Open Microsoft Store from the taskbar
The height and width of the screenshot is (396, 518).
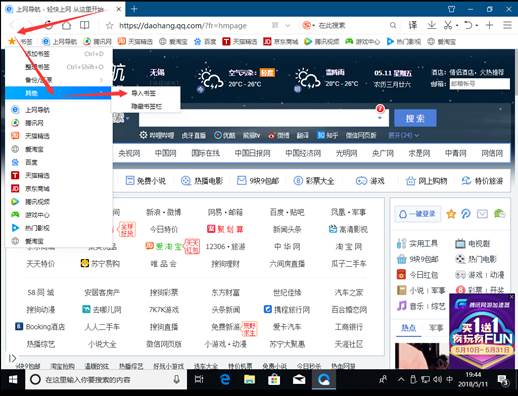[x=274, y=379]
